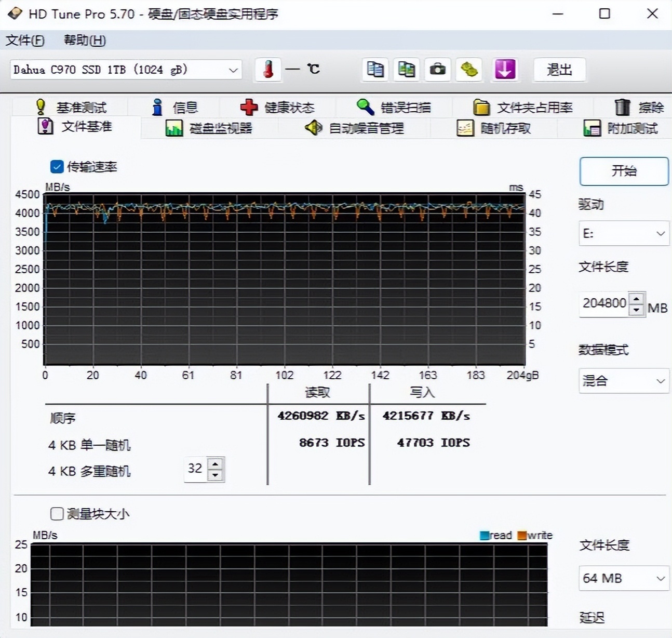Open the 文件(F) menu

point(25,40)
